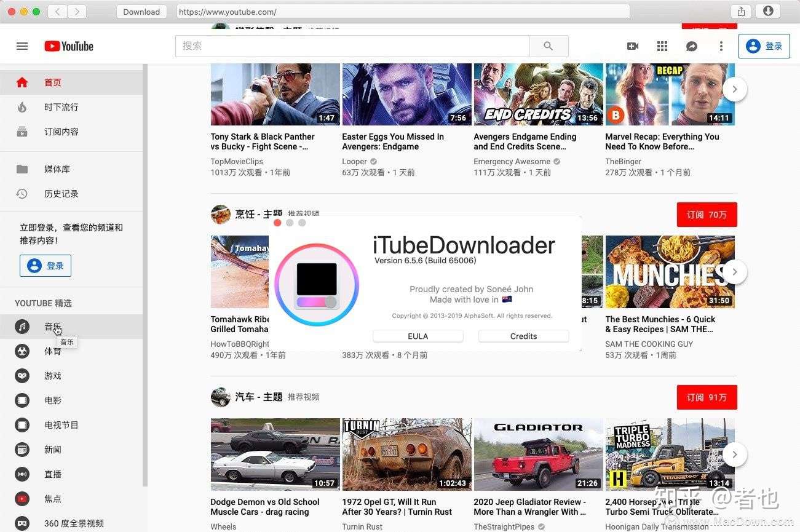Click the YouTube 搜索 search field

point(352,46)
